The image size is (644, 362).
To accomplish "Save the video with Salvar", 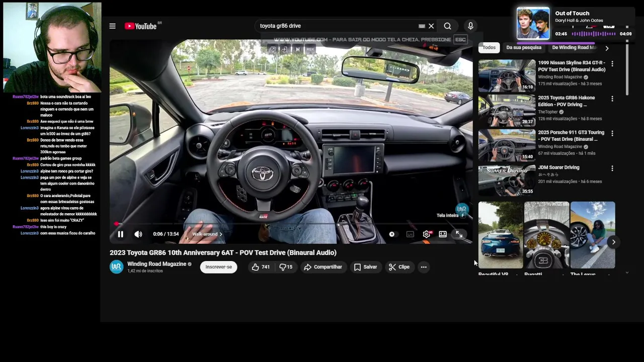I will pos(365,267).
